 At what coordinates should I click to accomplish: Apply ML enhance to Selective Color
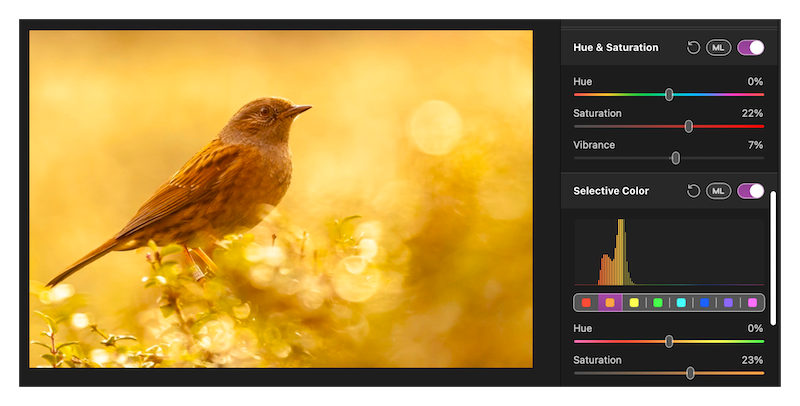tap(718, 191)
